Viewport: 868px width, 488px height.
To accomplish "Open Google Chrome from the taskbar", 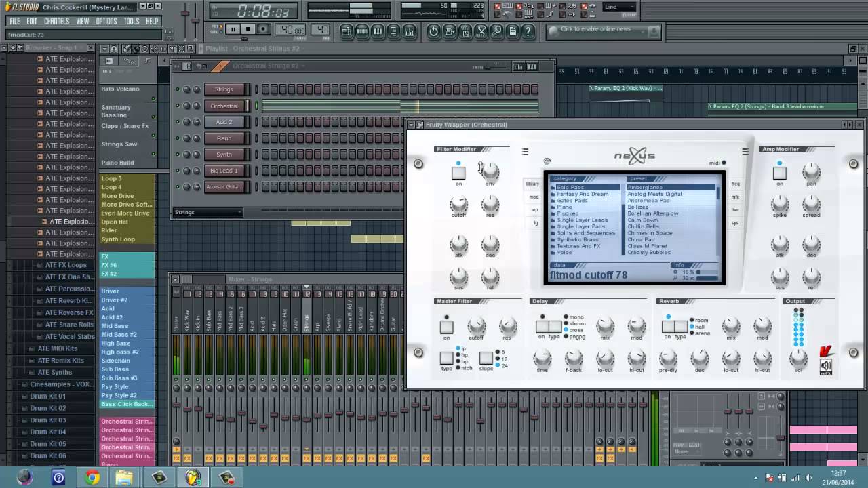I will [92, 478].
